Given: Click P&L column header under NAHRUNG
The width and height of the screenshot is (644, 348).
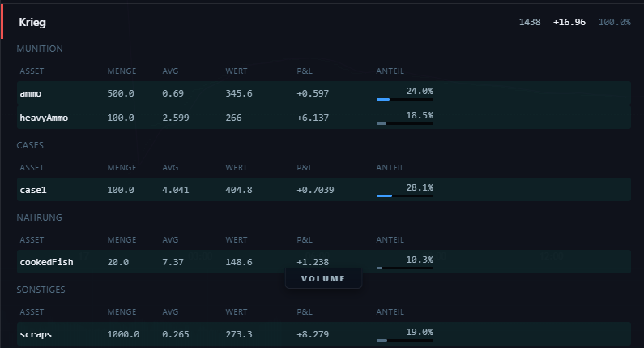Looking at the screenshot, I should click(x=305, y=240).
